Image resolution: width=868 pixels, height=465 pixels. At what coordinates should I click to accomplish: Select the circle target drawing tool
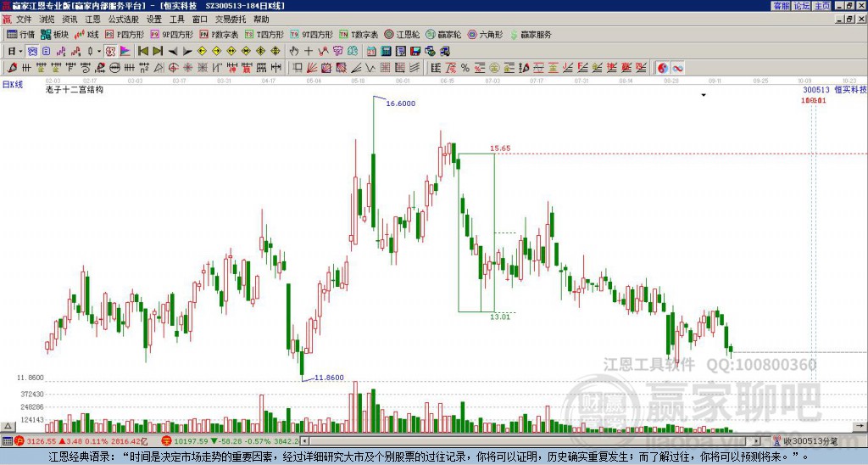173,68
